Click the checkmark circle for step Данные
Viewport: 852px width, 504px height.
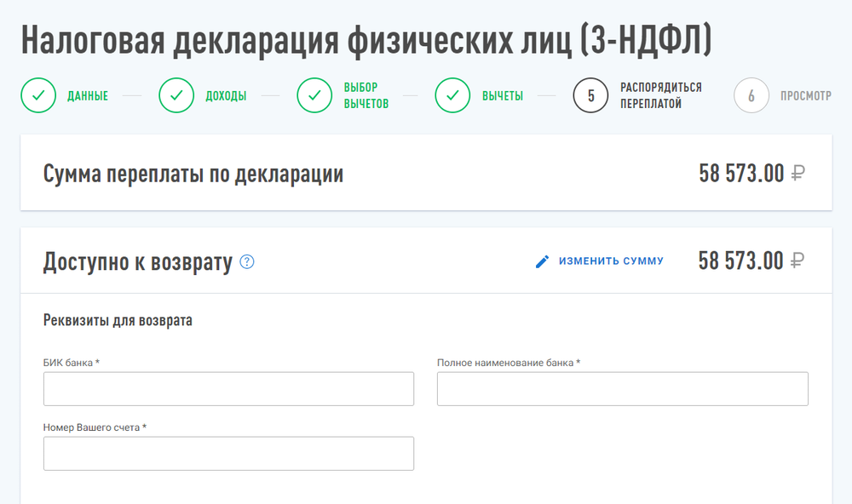click(38, 95)
